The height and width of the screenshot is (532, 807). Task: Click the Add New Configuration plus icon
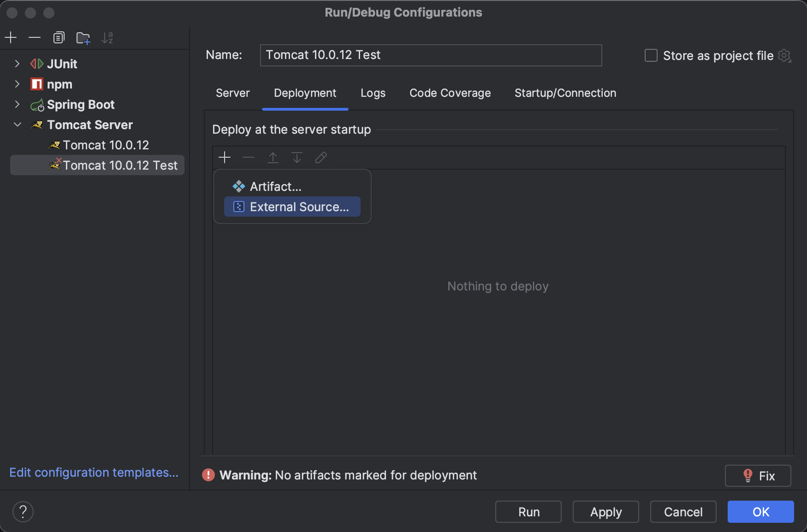[x=11, y=37]
